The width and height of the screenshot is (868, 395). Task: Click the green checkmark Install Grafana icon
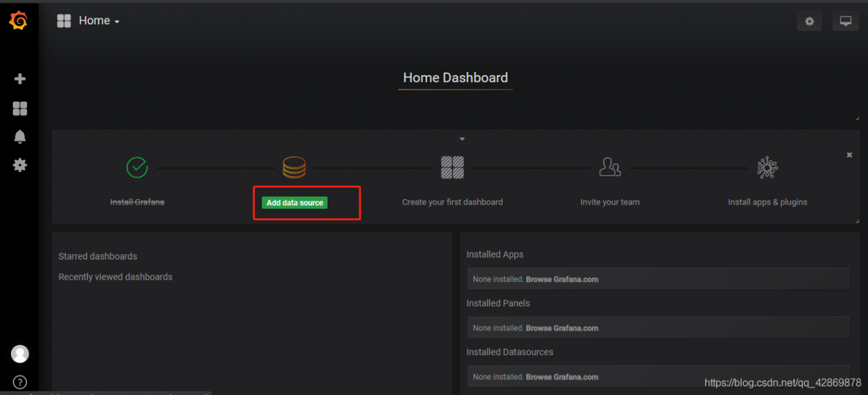point(137,167)
